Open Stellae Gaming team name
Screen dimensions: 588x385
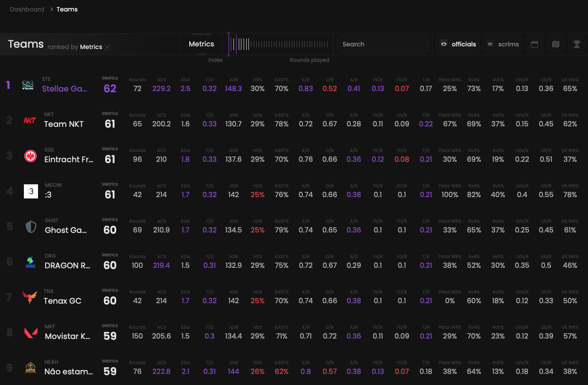[65, 89]
